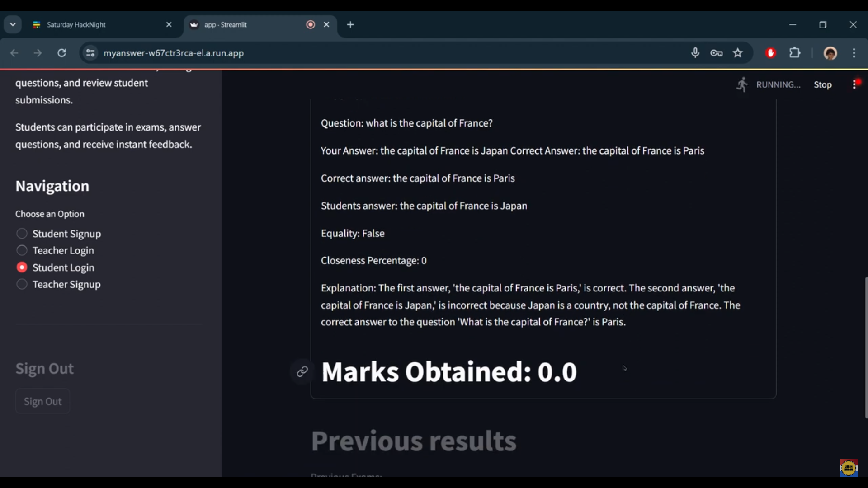Click the red recording extension icon

771,53
